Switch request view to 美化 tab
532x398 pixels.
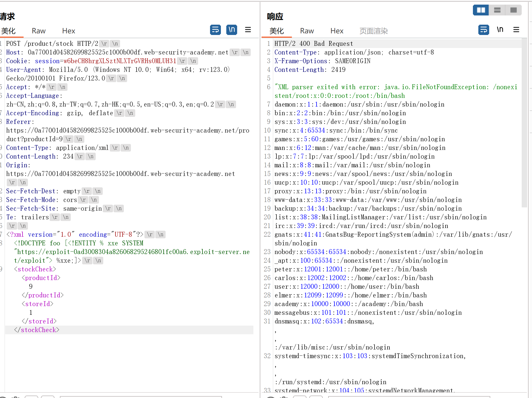pos(8,31)
